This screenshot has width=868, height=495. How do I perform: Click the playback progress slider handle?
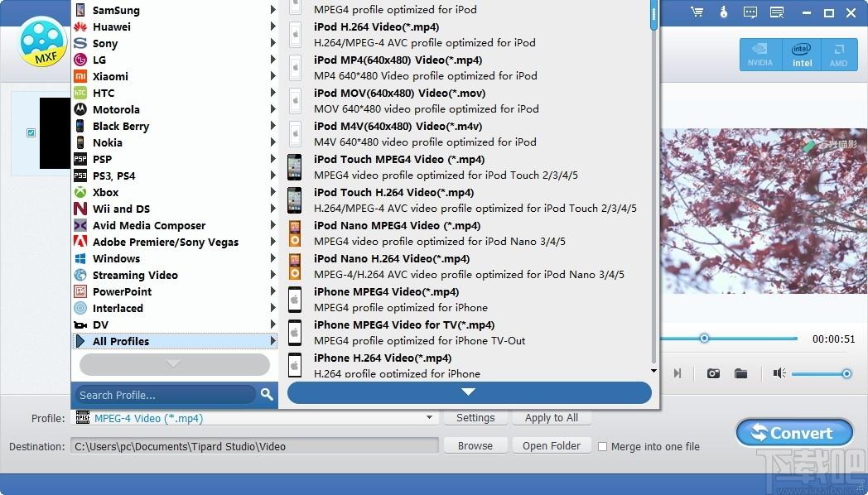click(x=704, y=338)
